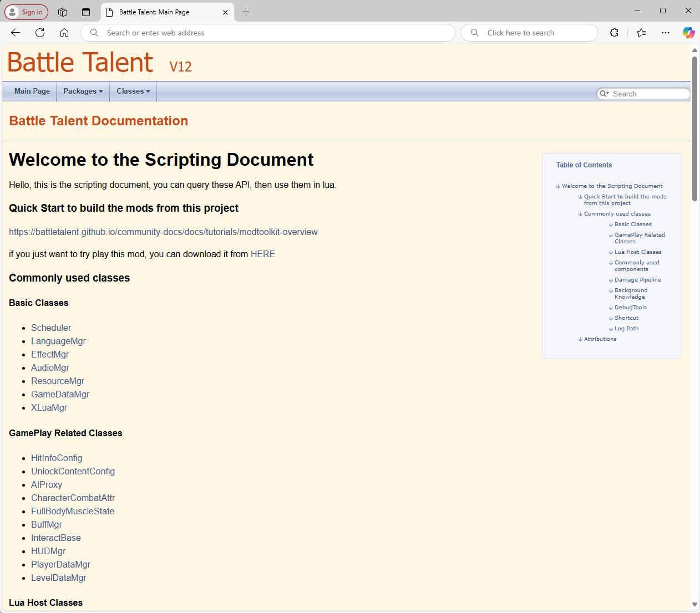Open the CharacterCombatAttr class link
Viewport: 700px width, 613px height.
pyautogui.click(x=73, y=498)
